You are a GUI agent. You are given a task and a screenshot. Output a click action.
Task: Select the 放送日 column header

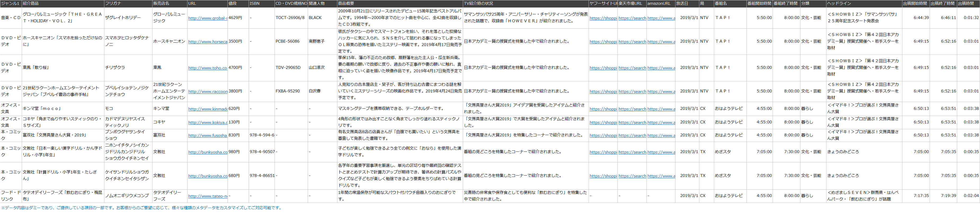point(682,3)
